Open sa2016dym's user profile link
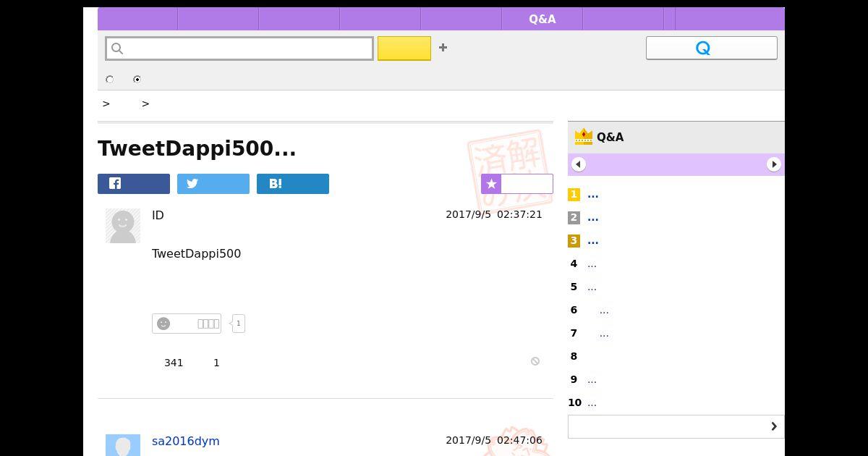Viewport: 868px width, 456px height. coord(186,441)
